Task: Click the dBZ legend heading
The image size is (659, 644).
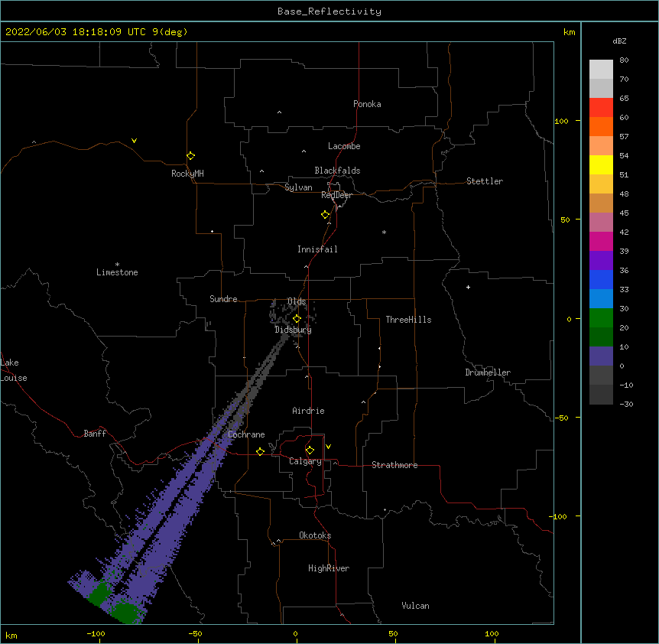Action: (619, 41)
